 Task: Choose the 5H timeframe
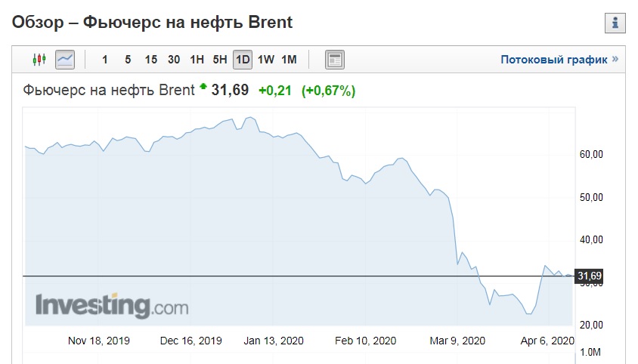[220, 60]
